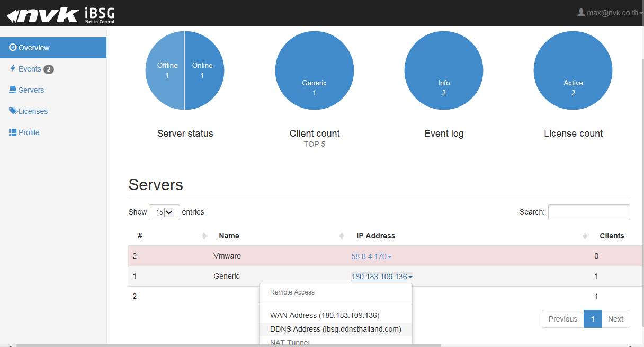Click the Events count badge 2

point(49,69)
